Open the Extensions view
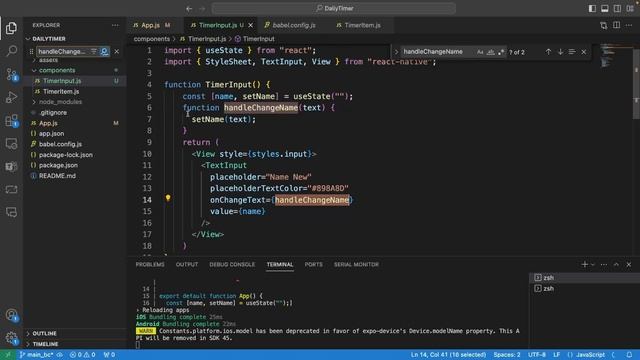The image size is (640, 360). tap(11, 120)
